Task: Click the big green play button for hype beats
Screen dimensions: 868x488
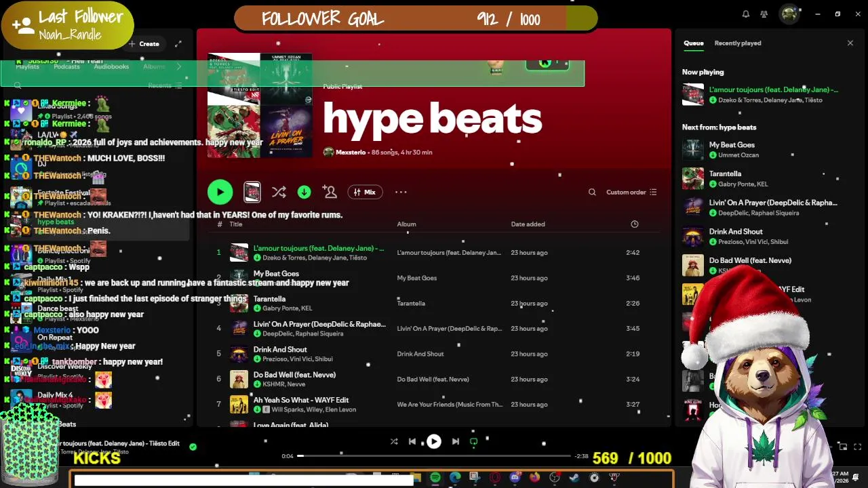Action: [x=220, y=192]
